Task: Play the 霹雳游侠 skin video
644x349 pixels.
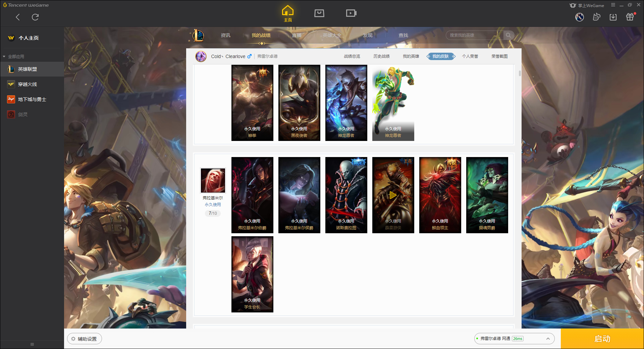Action: tap(393, 195)
